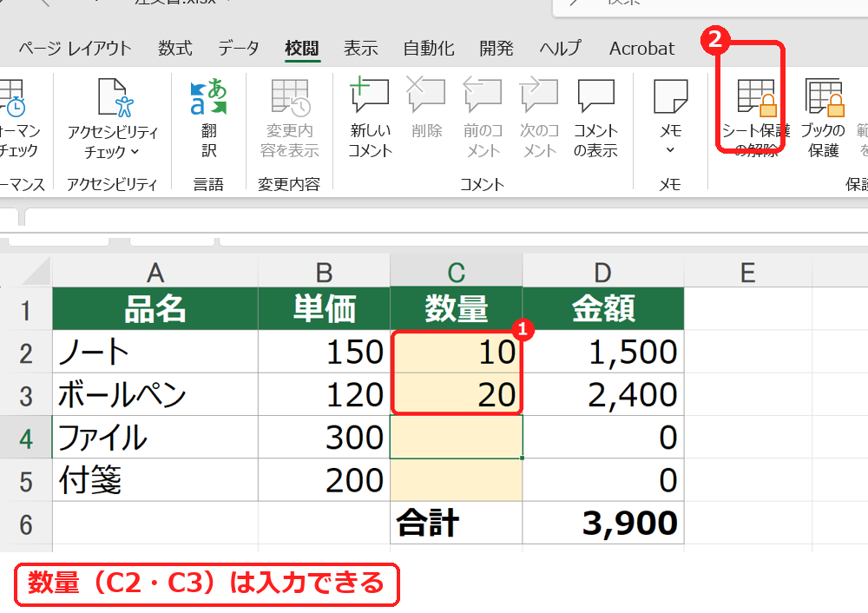Click シート保護の解除 icon
The height and width of the screenshot is (613, 868).
click(x=757, y=97)
